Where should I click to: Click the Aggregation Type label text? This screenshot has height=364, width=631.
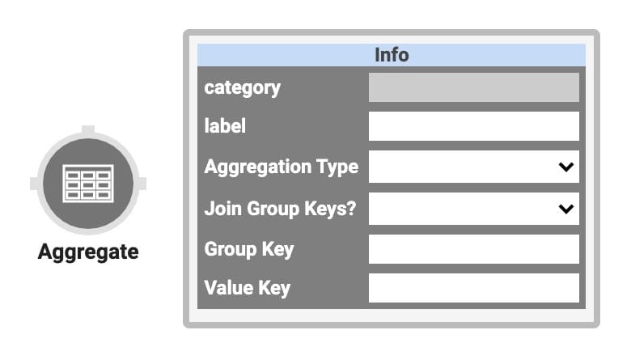282,167
